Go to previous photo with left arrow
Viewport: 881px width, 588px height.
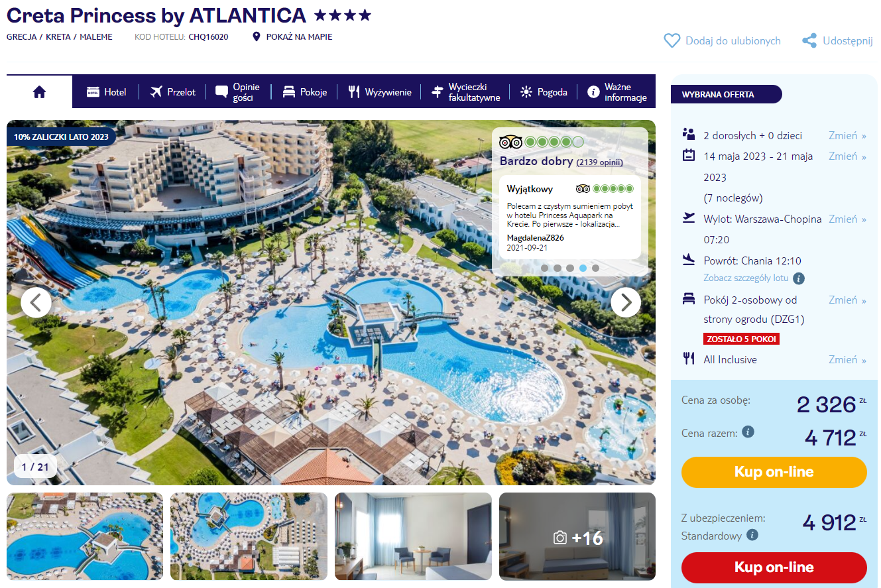(36, 302)
